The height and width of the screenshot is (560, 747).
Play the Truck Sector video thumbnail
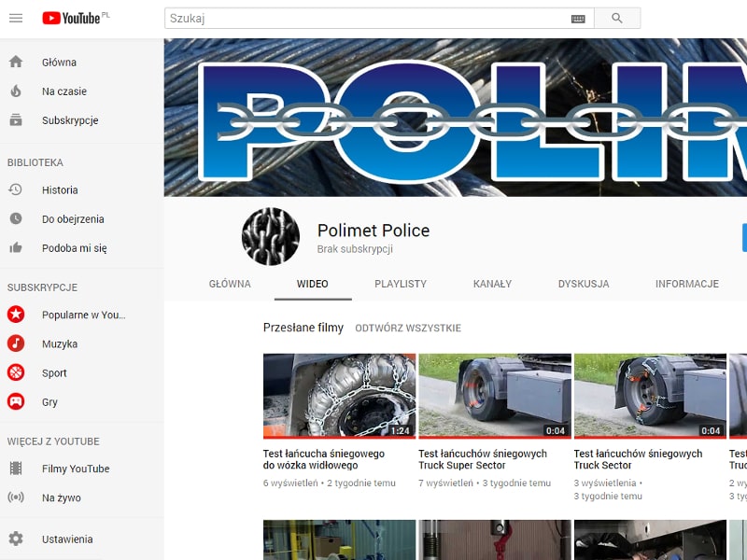pos(650,396)
